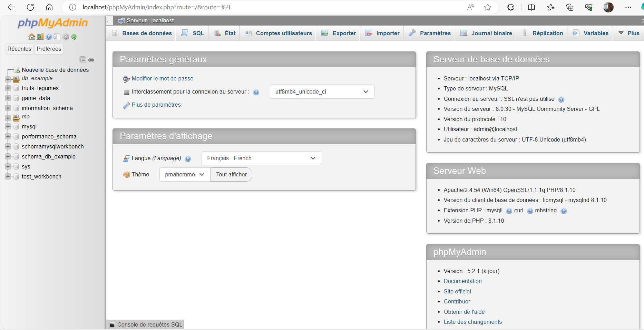Open the Console de requêtes SQL bar
The image size is (644, 330).
[x=146, y=324]
